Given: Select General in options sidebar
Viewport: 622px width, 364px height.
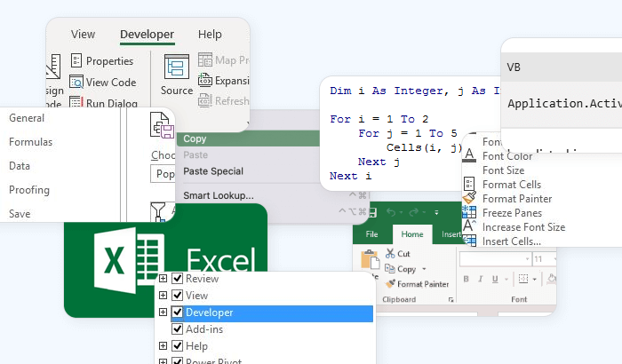Looking at the screenshot, I should point(27,118).
